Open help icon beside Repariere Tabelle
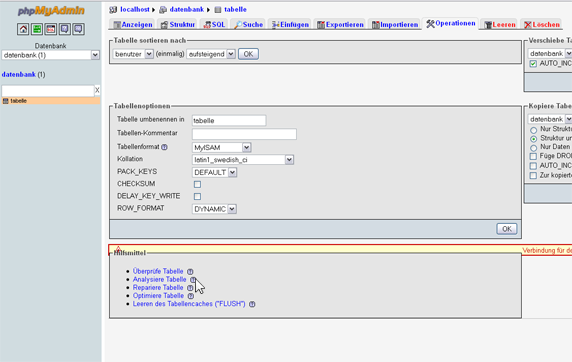The width and height of the screenshot is (572, 362). pos(190,288)
